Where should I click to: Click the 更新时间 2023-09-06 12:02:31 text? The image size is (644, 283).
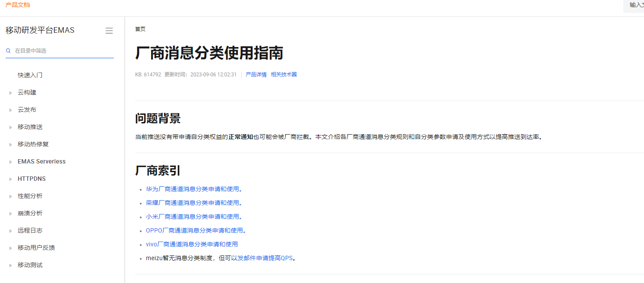(200, 75)
